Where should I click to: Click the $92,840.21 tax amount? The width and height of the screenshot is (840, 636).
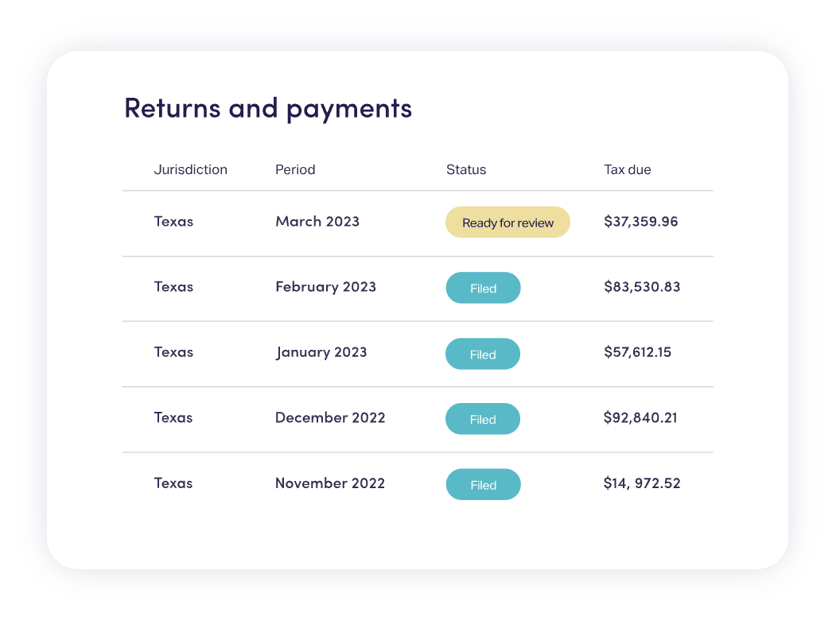[x=640, y=417]
